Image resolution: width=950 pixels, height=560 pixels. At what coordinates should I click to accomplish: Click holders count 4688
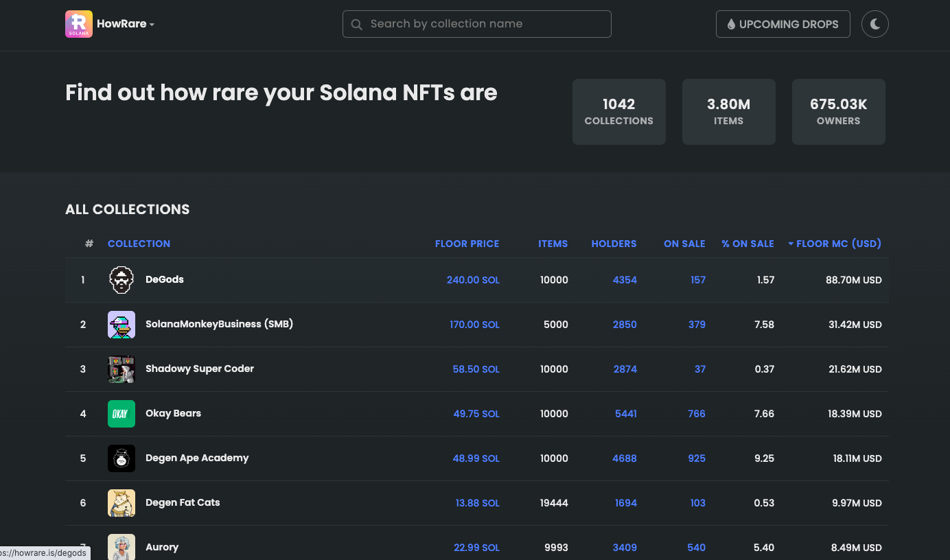(x=625, y=458)
